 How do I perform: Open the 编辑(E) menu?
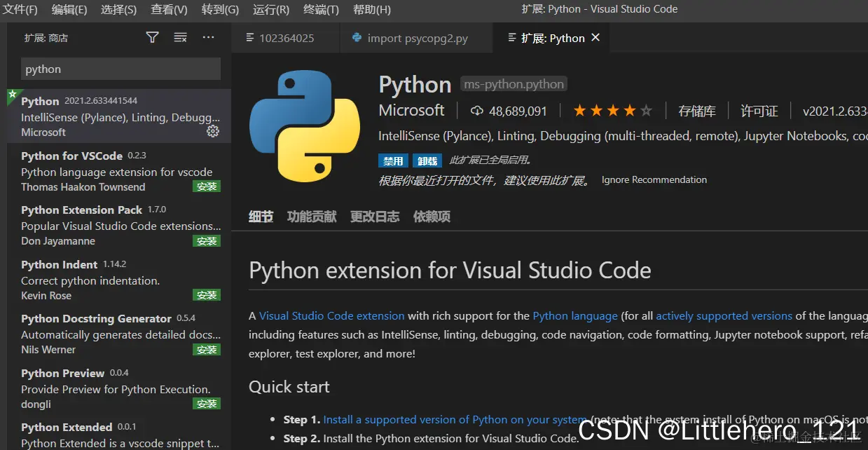(x=69, y=10)
